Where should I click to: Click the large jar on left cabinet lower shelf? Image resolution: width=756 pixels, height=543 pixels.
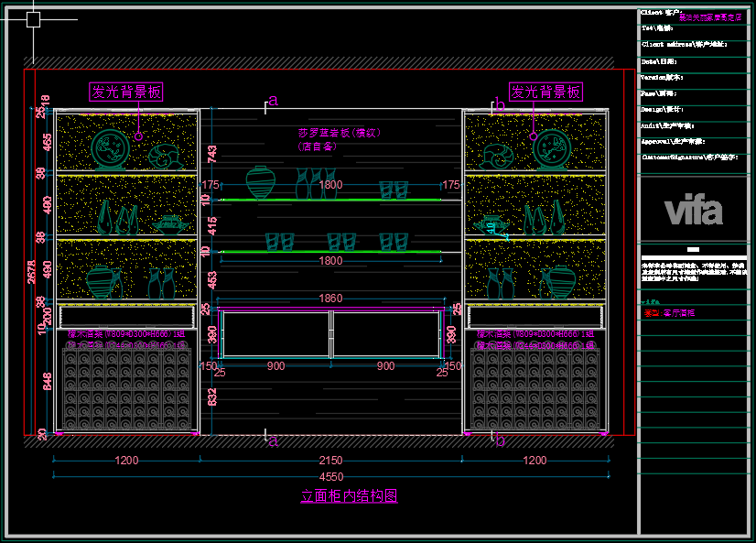[100, 282]
